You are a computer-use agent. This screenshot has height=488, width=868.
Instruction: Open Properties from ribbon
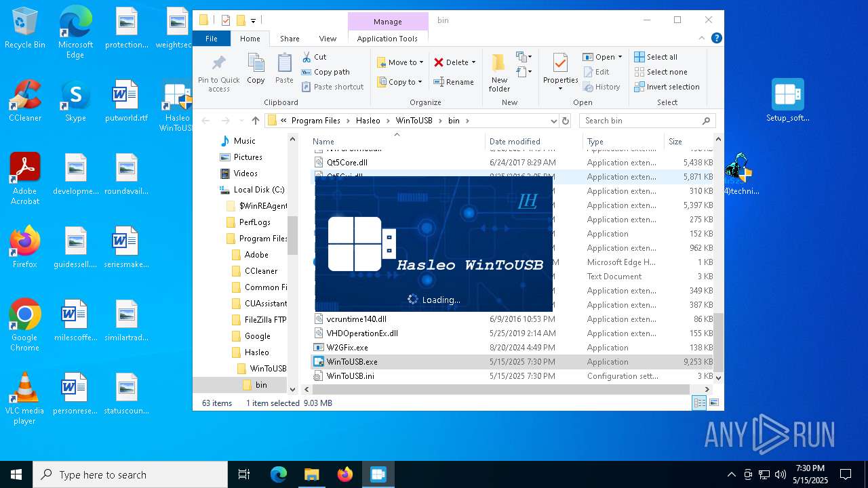pos(560,73)
